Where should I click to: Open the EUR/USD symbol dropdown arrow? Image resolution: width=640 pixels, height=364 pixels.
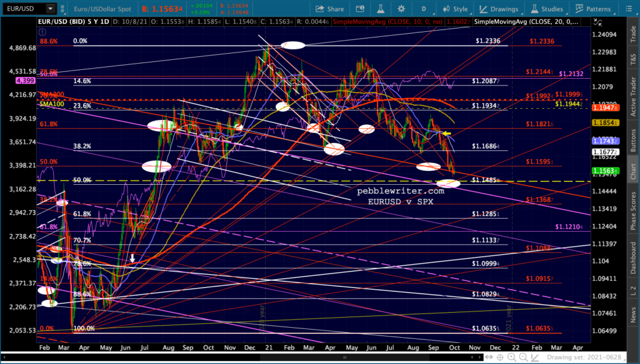tap(50, 9)
